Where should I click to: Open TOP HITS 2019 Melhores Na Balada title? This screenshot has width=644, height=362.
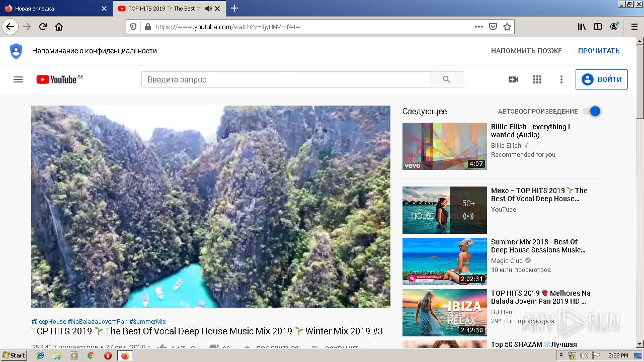coord(541,297)
